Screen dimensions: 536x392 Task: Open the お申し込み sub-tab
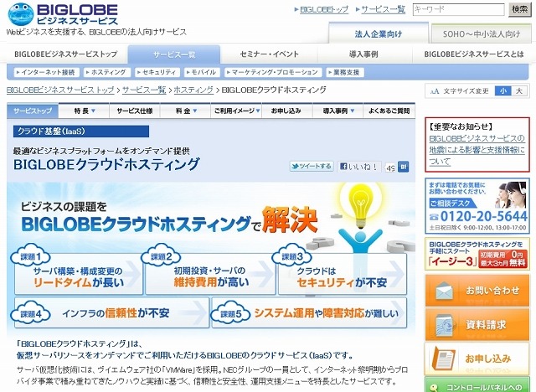click(x=286, y=111)
